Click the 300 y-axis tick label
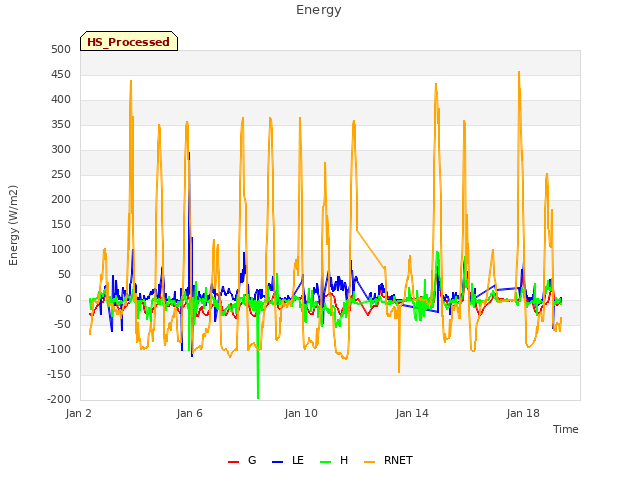Screen dimensions: 640x480 tap(61, 150)
